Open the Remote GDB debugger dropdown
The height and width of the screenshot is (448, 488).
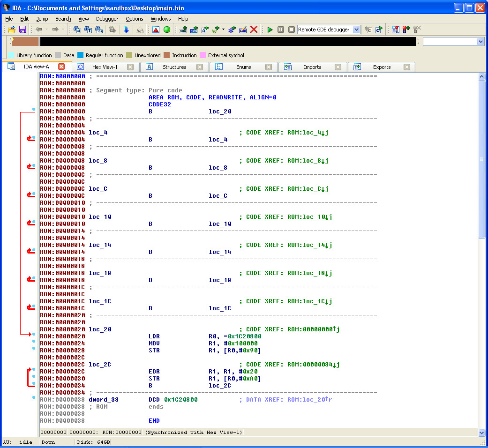coord(357,30)
